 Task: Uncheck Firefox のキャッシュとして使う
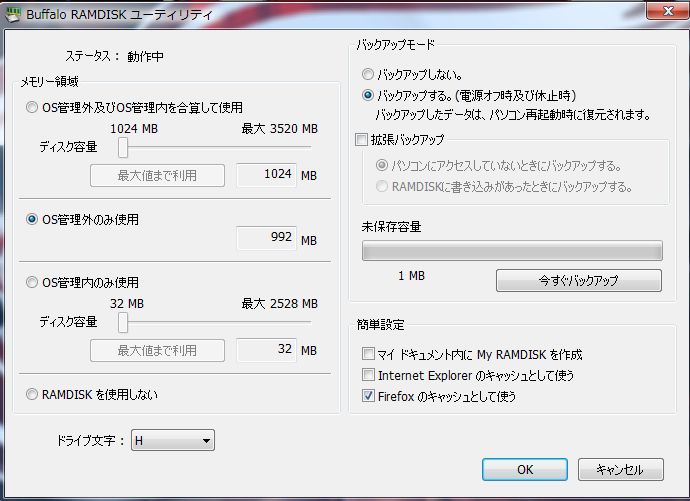pyautogui.click(x=368, y=396)
